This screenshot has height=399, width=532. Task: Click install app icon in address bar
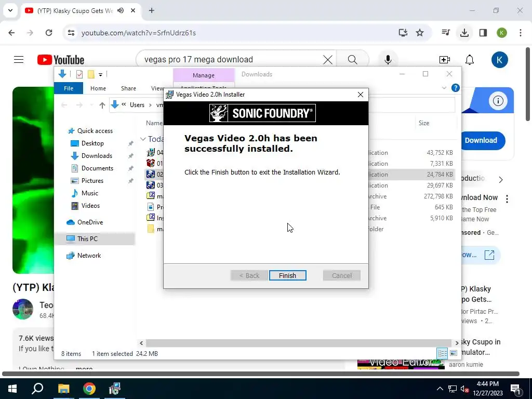pos(403,33)
